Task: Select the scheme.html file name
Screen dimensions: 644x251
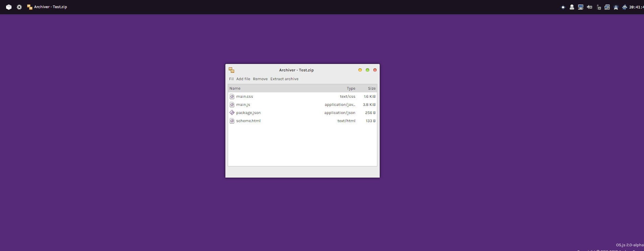Action: 248,121
